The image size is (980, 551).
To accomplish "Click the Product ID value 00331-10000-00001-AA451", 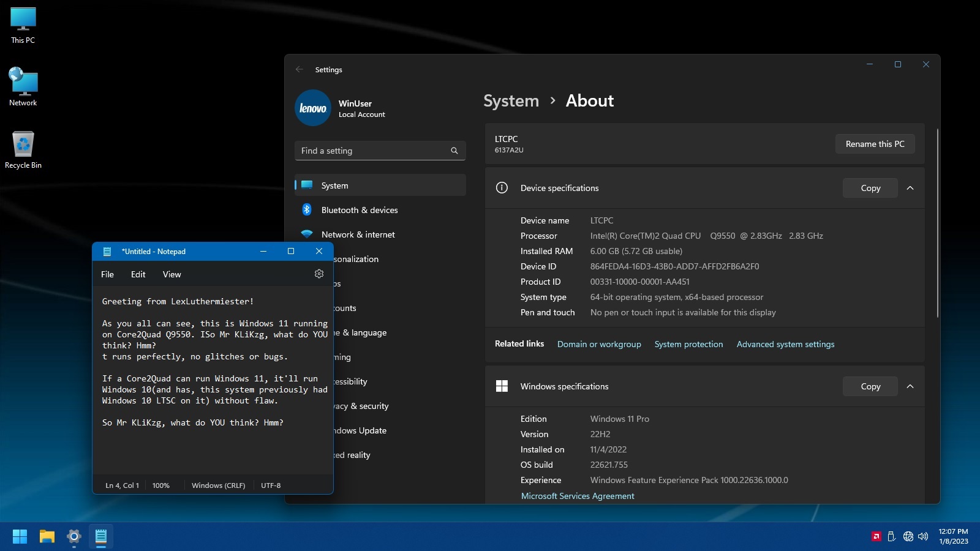I will pos(639,282).
